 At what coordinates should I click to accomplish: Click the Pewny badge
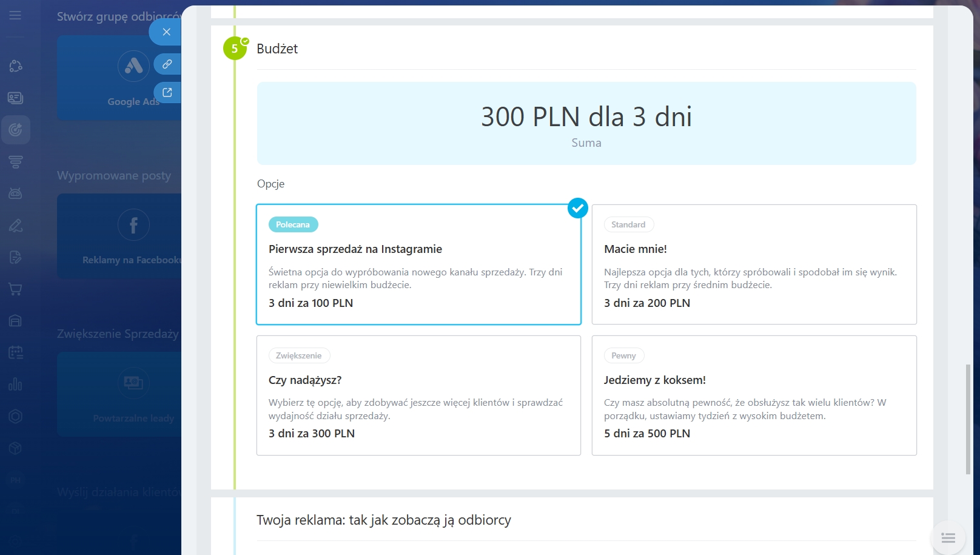[623, 355]
